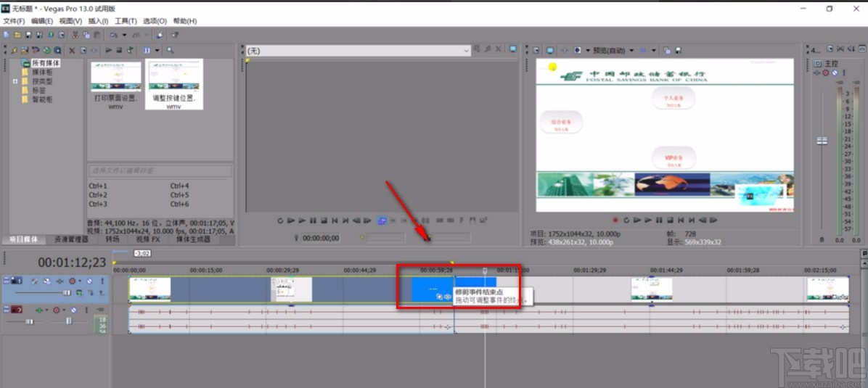Solo the video track 1

101,281
